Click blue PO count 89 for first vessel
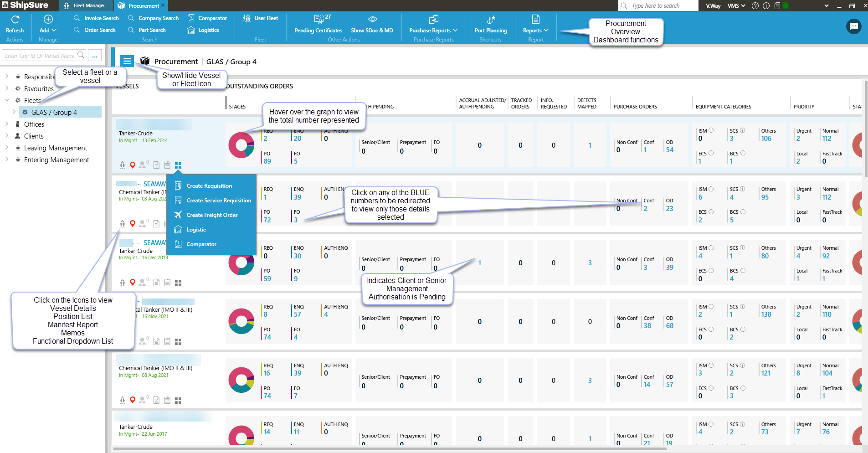The image size is (868, 453). (267, 161)
